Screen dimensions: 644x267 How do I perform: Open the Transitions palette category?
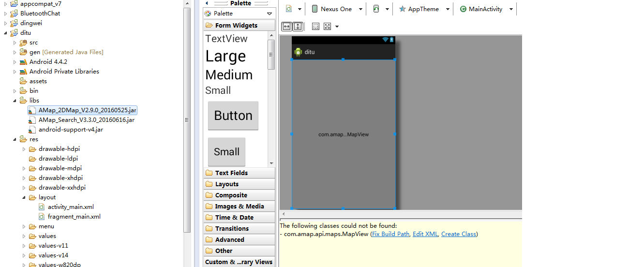(239, 228)
